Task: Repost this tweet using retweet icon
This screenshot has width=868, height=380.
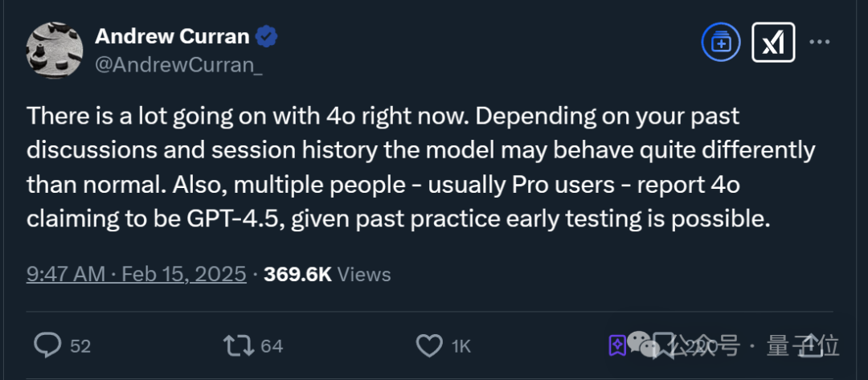Action: pyautogui.click(x=237, y=345)
